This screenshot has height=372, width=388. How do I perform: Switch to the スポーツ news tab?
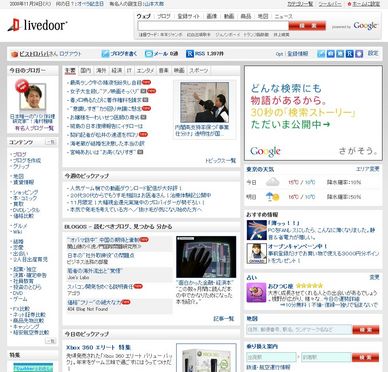pos(199,71)
